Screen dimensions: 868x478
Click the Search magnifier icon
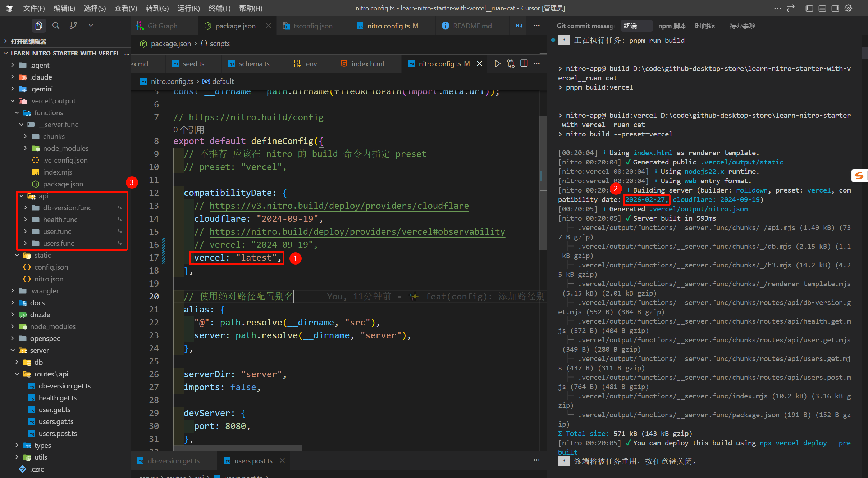tap(56, 26)
